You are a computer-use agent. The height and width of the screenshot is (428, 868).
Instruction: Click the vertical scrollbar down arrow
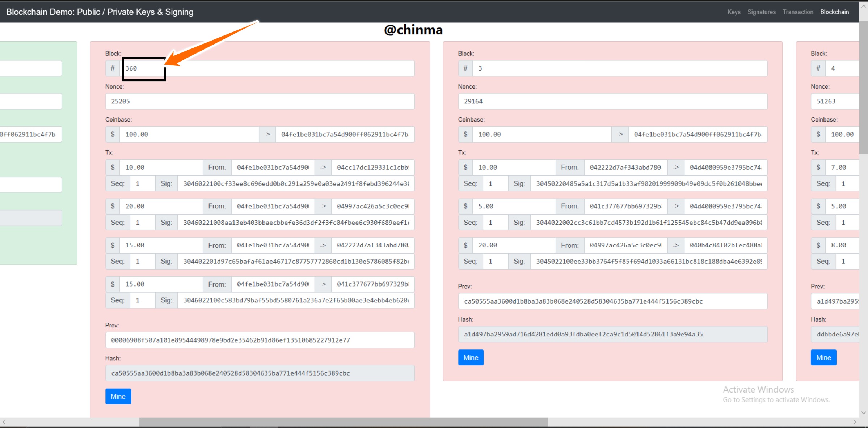pyautogui.click(x=864, y=412)
